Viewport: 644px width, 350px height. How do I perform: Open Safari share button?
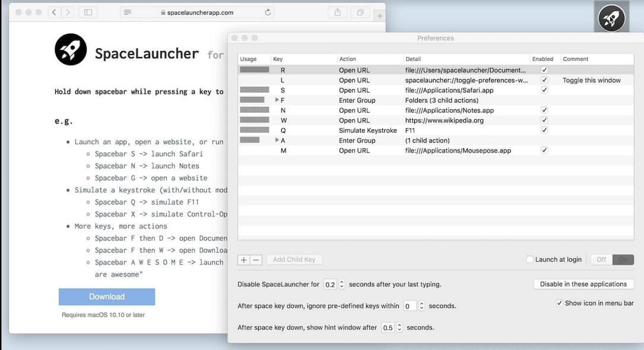point(338,12)
